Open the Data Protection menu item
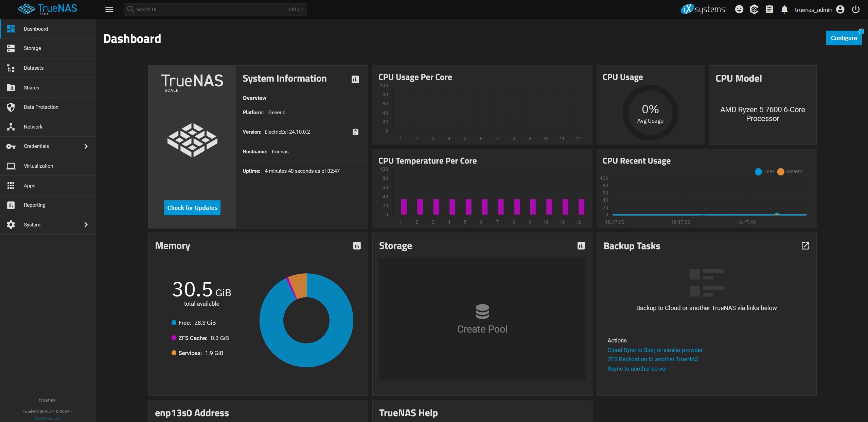Viewport: 868px width, 422px height. (48, 107)
